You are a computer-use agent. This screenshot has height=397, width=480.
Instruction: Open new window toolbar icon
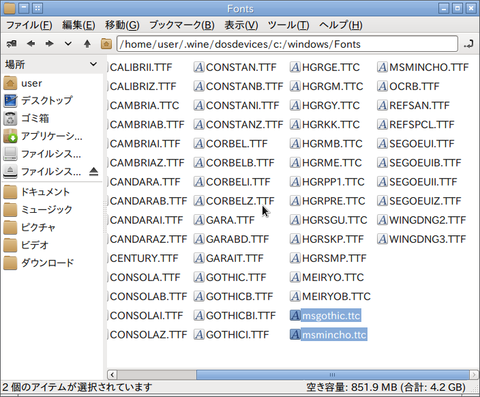click(x=12, y=44)
